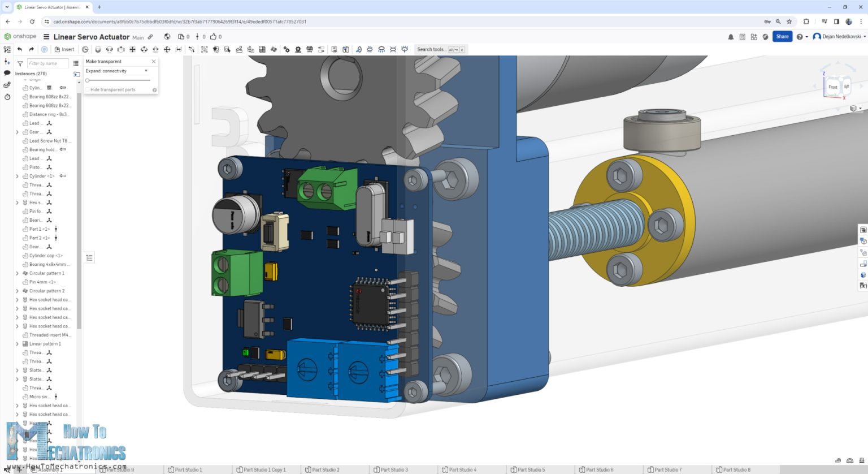Click the notifications bell icon

(731, 36)
